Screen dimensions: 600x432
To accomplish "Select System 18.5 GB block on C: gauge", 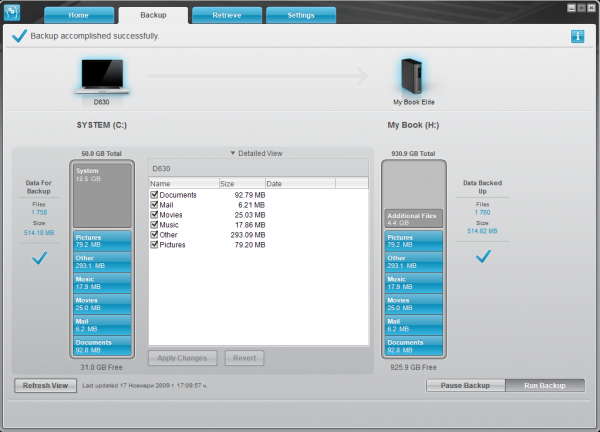I will coord(102,196).
